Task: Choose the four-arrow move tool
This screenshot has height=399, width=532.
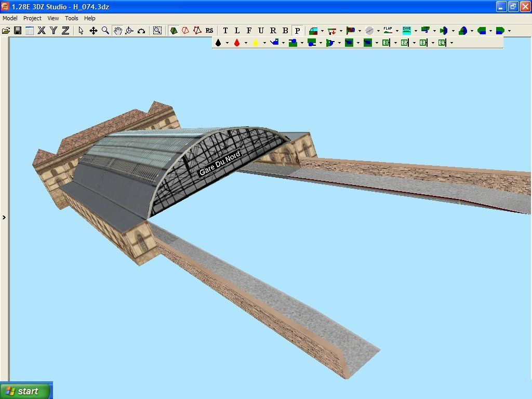Action: (x=94, y=31)
